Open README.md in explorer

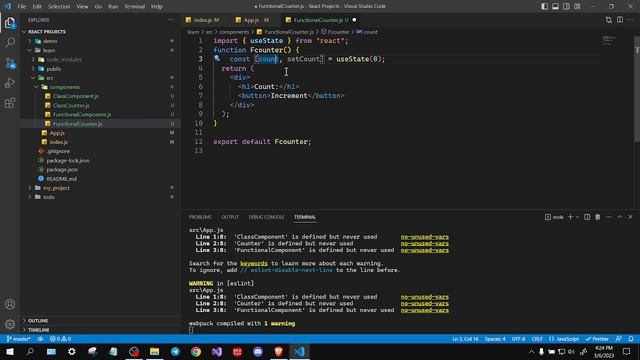100,179
